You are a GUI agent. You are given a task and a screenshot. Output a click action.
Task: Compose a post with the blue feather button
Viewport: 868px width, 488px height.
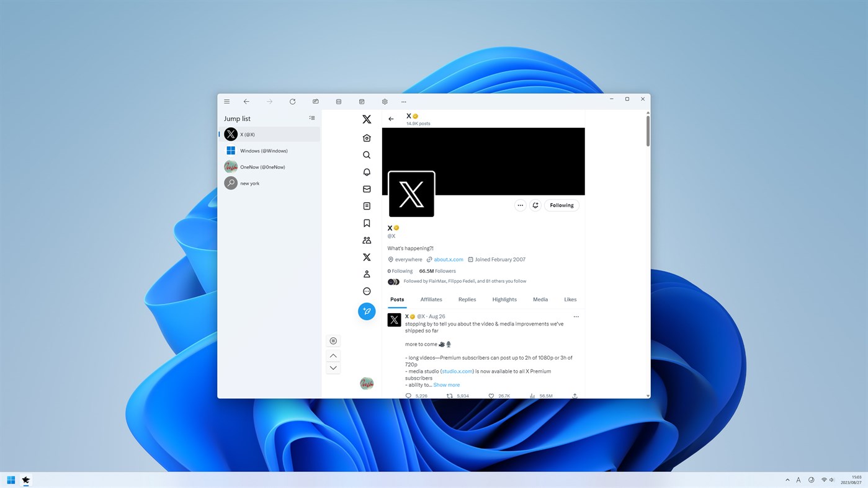(366, 311)
